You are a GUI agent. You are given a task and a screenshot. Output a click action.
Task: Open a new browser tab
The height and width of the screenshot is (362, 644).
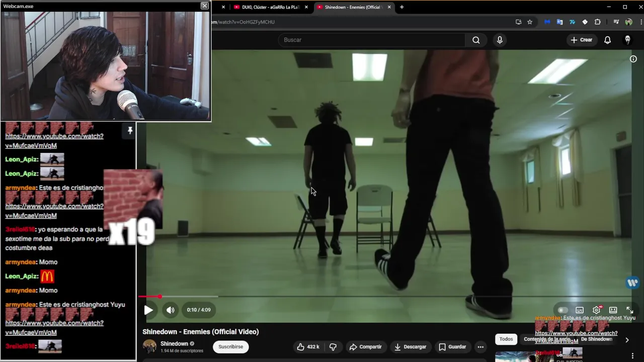(x=401, y=7)
